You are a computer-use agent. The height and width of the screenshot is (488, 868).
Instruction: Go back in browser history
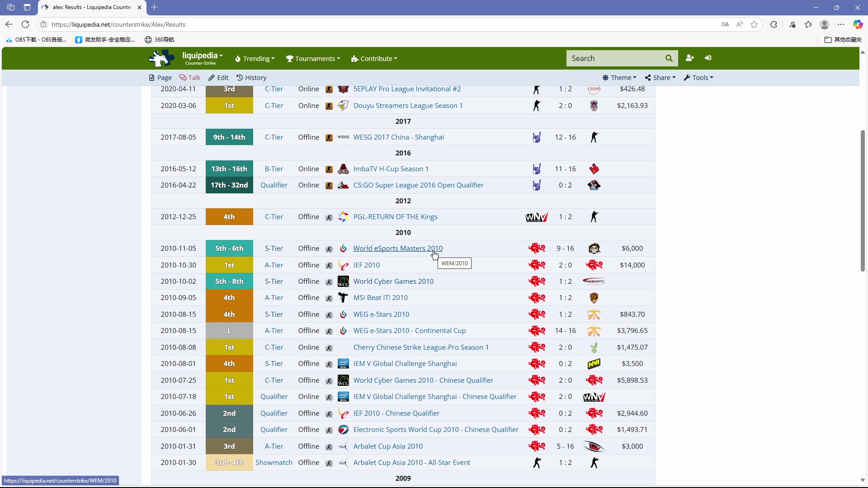[x=9, y=24]
